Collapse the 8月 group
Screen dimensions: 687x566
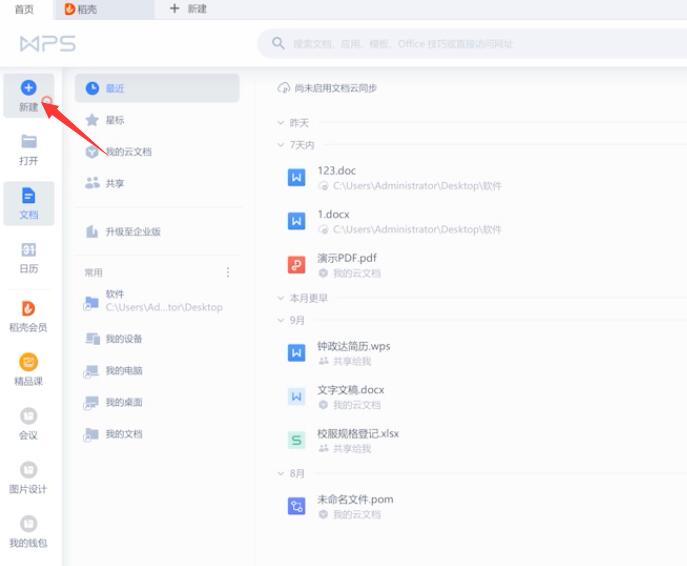(x=281, y=473)
